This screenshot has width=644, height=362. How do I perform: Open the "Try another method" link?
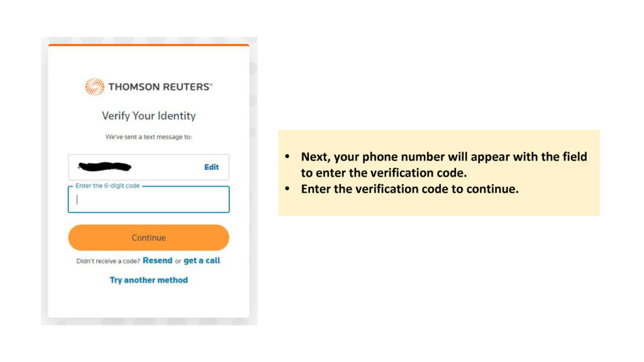(x=148, y=280)
